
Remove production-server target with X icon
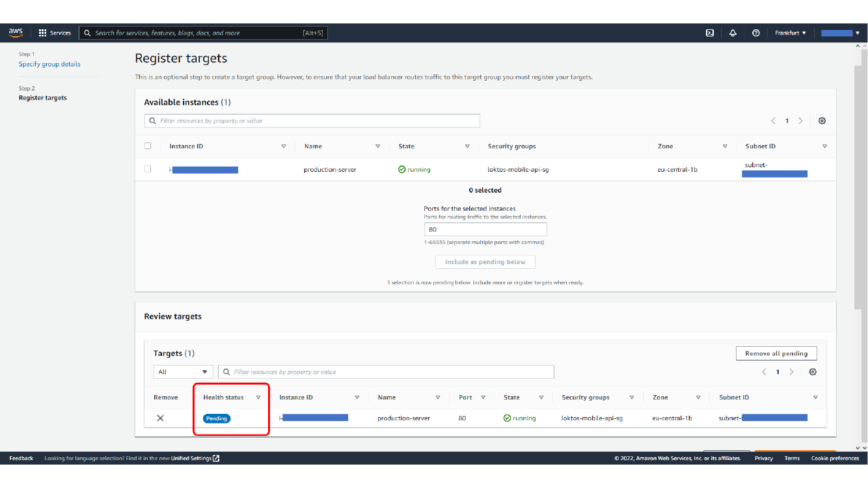pos(160,418)
